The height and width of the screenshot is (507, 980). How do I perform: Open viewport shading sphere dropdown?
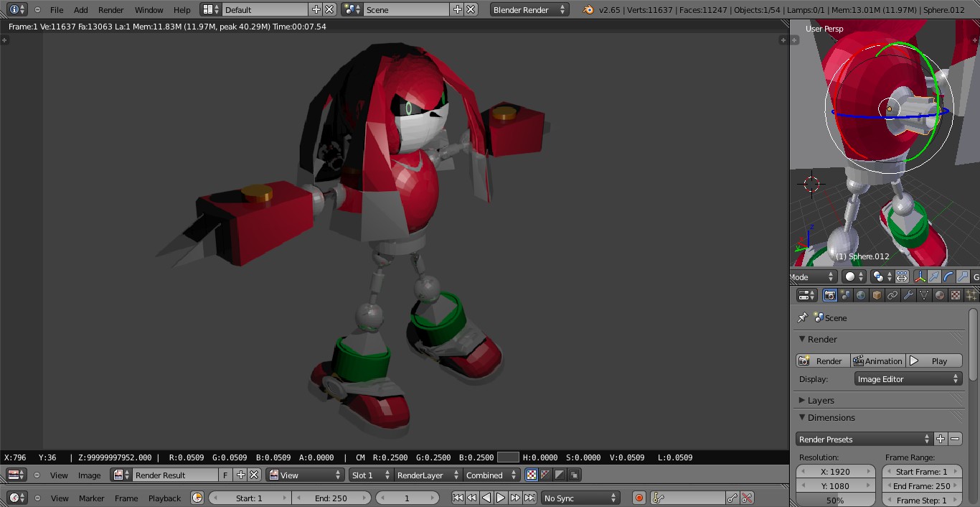(x=854, y=276)
